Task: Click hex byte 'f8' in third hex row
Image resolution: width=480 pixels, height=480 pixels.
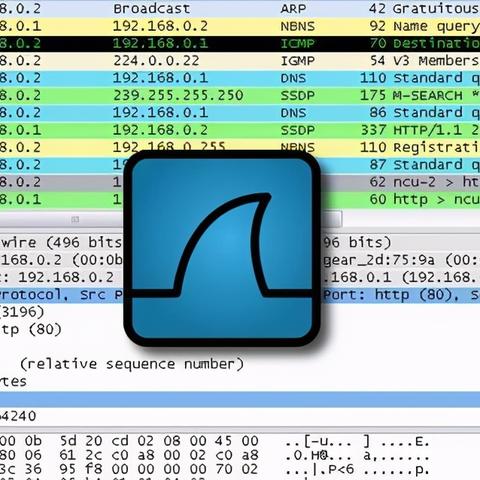Action: click(x=94, y=469)
